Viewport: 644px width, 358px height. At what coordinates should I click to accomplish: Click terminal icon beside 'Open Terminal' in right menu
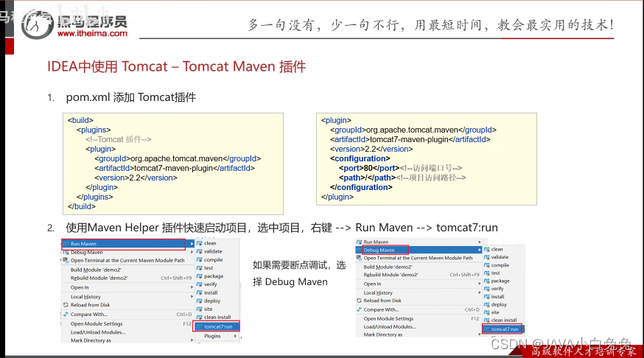[359, 258]
